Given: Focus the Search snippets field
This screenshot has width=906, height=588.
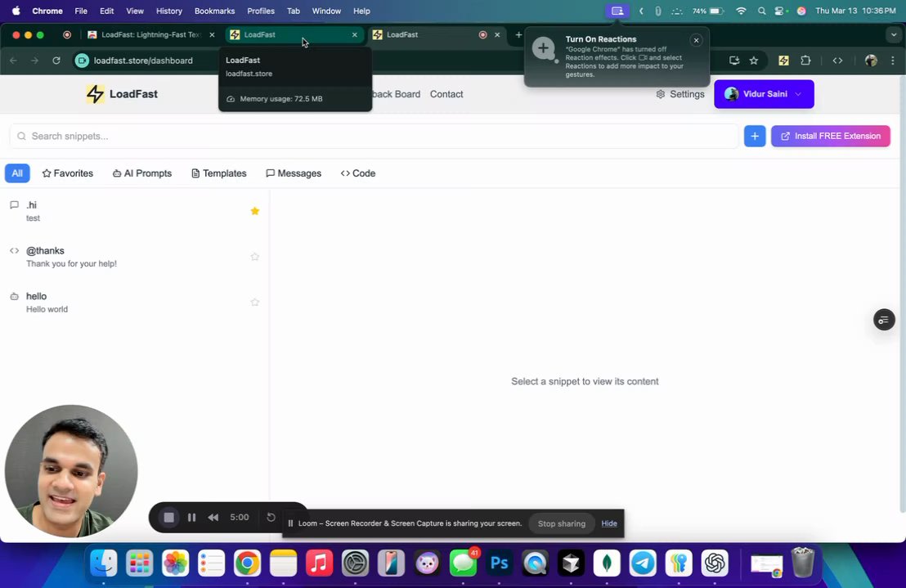Looking at the screenshot, I should (374, 137).
